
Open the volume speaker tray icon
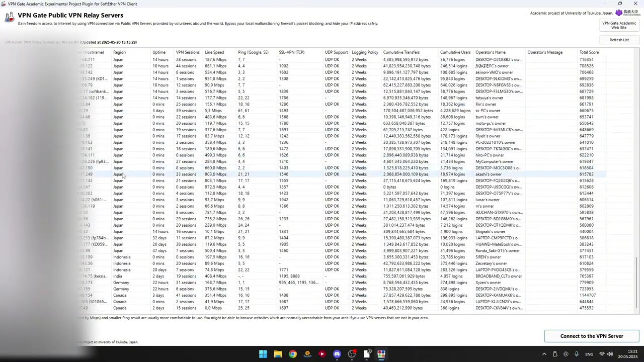[610, 354]
